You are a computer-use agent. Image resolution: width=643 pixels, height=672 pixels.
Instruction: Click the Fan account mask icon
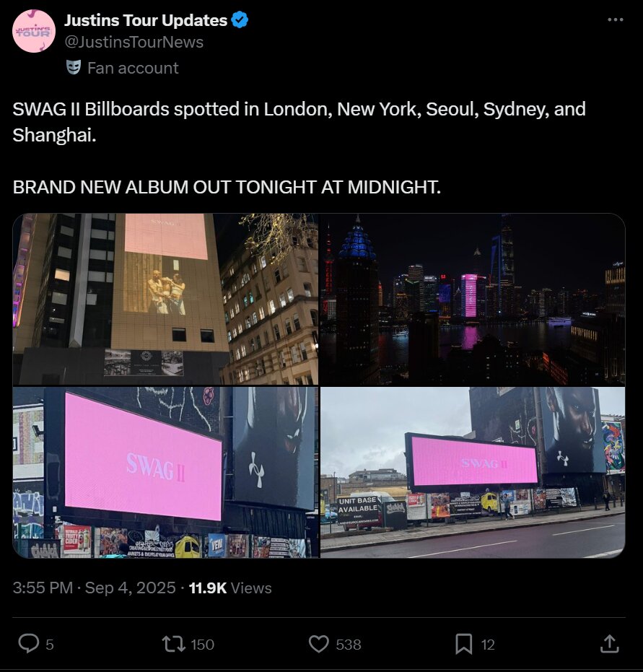coord(74,68)
